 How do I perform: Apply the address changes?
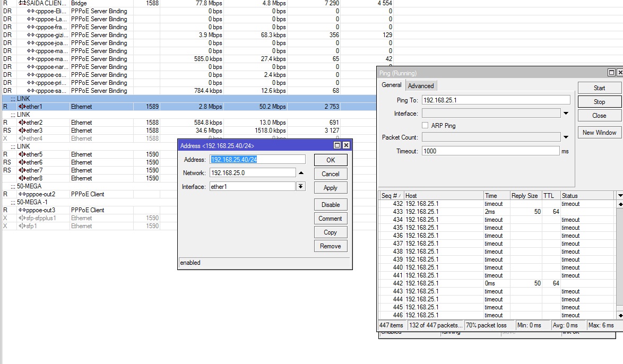tap(331, 188)
